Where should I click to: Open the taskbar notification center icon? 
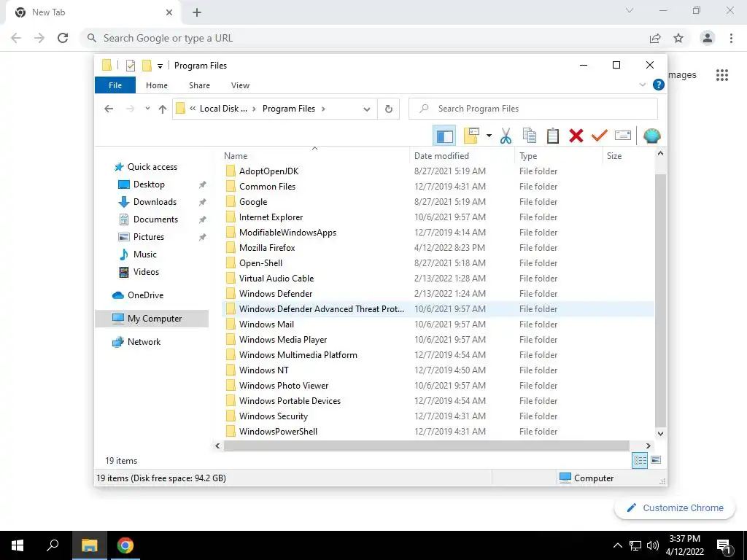point(724,545)
